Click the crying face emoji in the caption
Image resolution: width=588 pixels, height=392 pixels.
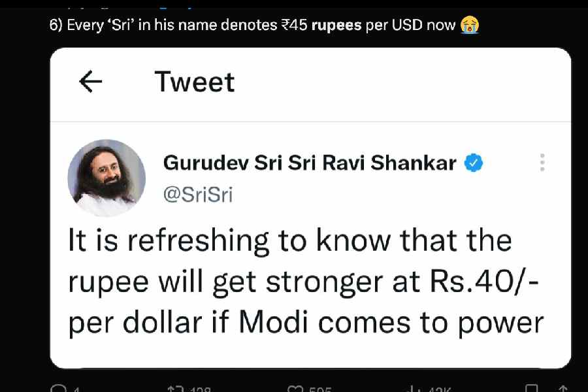[469, 25]
